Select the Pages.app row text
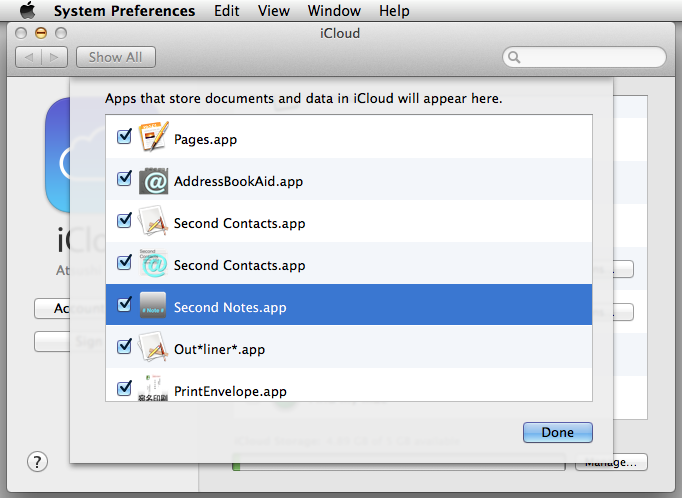Screen dimensions: 682x498 point(205,139)
